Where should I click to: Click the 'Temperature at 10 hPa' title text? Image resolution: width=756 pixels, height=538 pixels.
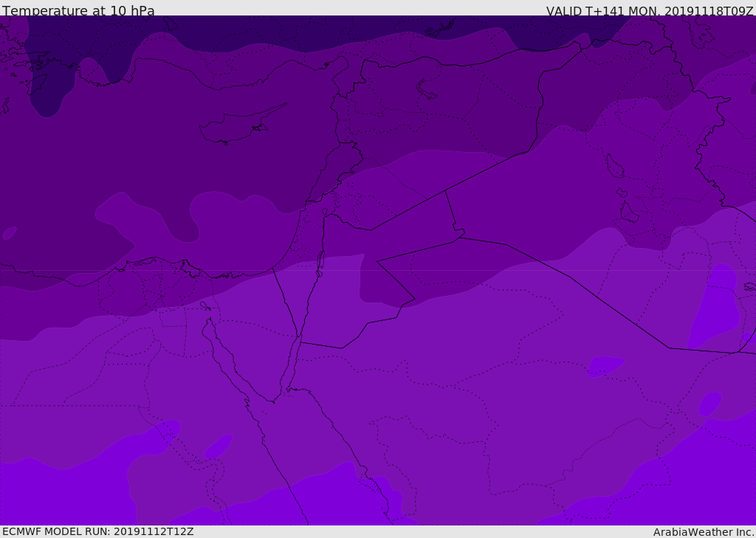coord(78,10)
